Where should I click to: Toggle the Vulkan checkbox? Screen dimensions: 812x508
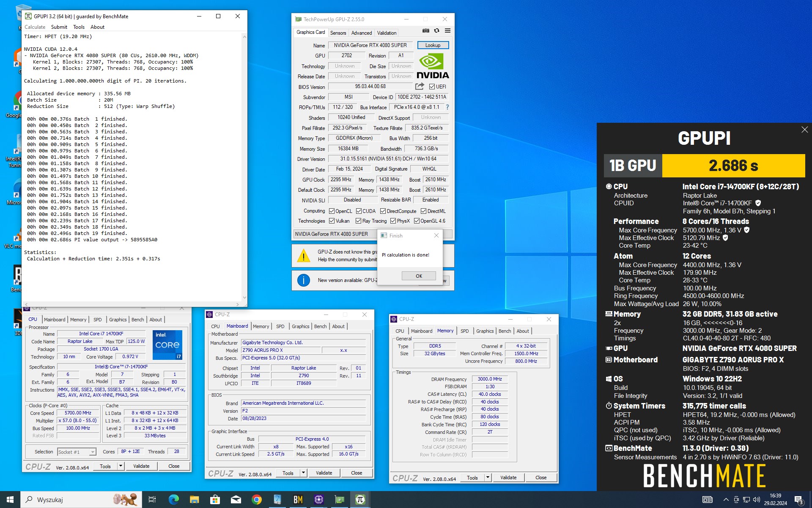click(x=332, y=221)
